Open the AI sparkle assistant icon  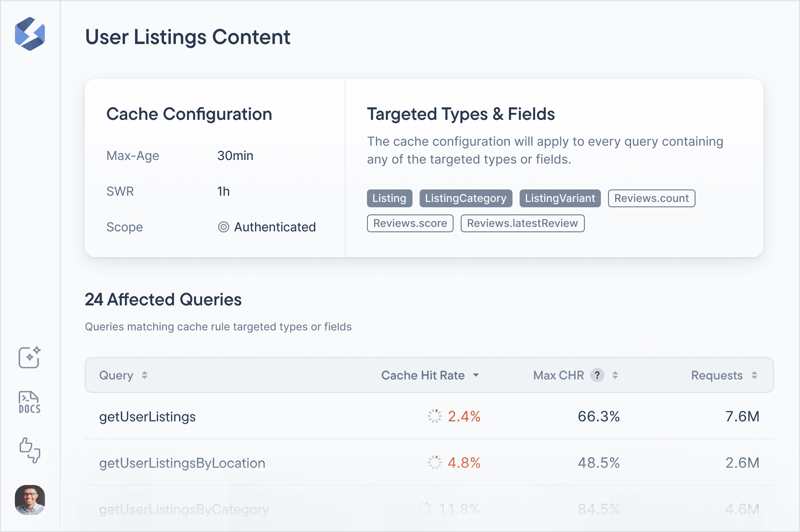29,357
